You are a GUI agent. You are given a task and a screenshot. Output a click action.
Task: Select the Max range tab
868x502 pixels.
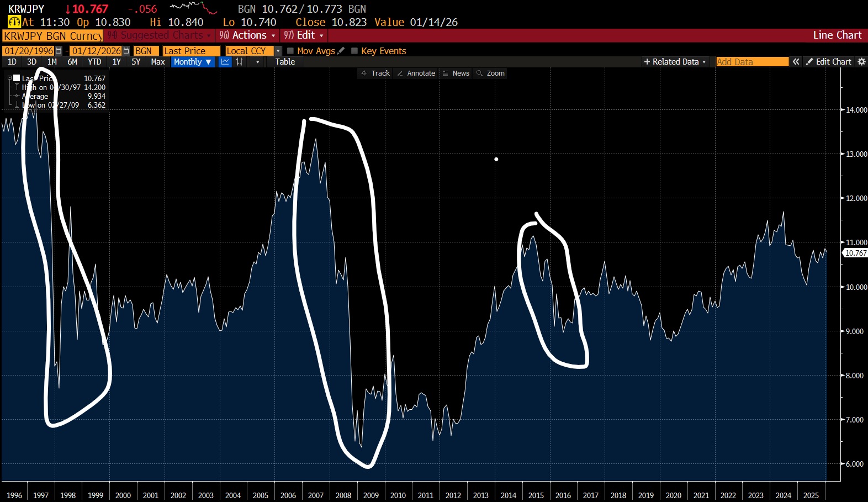pyautogui.click(x=158, y=62)
